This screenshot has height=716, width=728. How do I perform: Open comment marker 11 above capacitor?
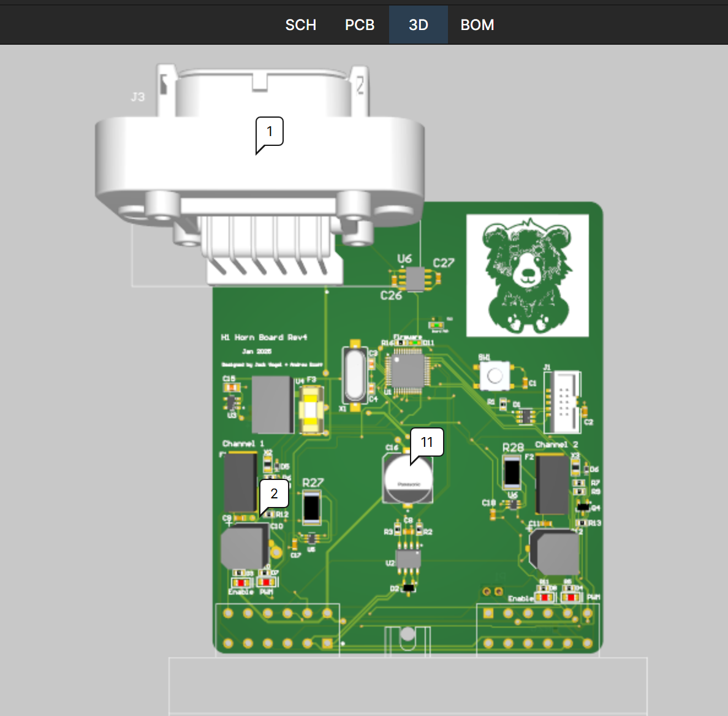coord(427,443)
